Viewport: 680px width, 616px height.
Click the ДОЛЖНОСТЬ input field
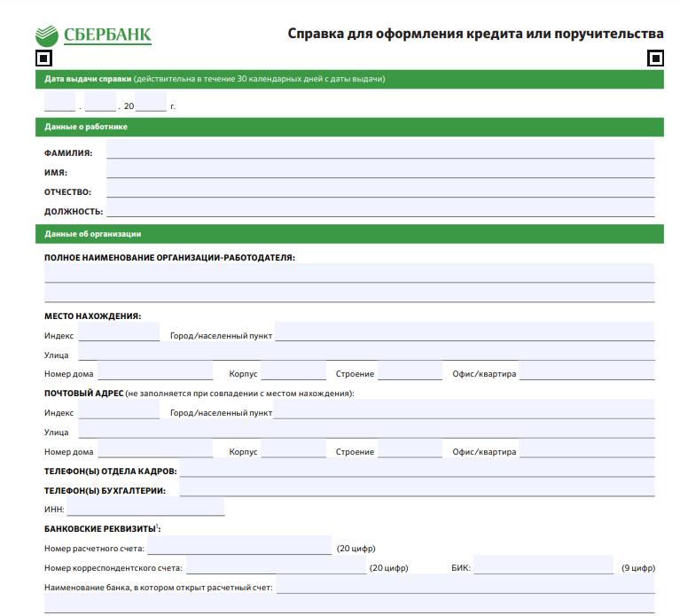[380, 207]
